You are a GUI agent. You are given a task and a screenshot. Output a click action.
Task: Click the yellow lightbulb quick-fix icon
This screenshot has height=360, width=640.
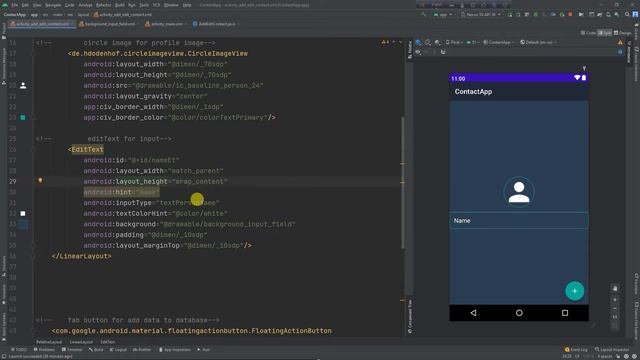[40, 180]
